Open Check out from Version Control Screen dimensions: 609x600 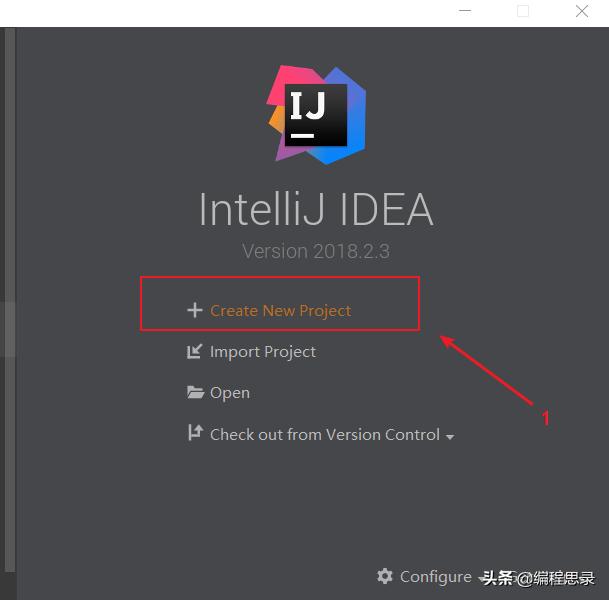(325, 435)
